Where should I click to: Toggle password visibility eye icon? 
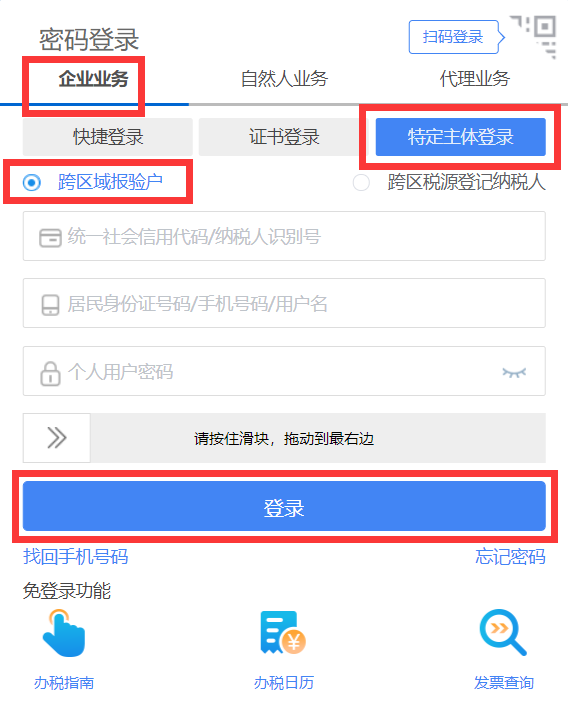tap(514, 372)
